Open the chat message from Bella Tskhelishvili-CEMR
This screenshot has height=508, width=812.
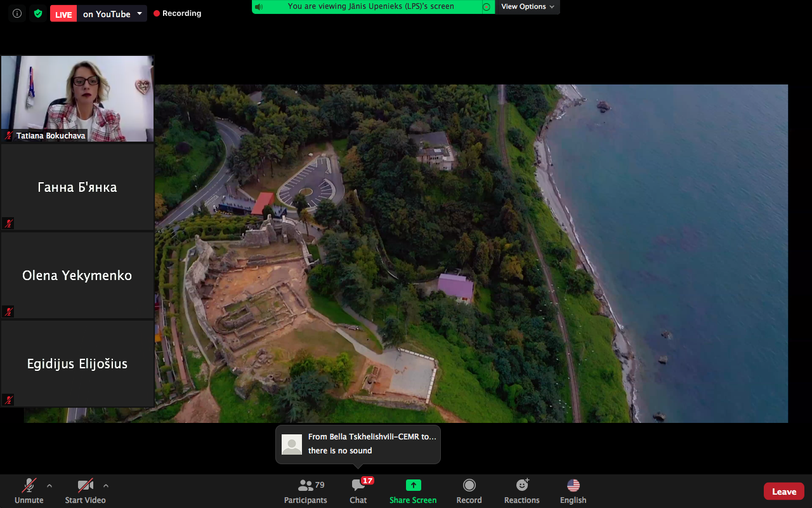358,444
